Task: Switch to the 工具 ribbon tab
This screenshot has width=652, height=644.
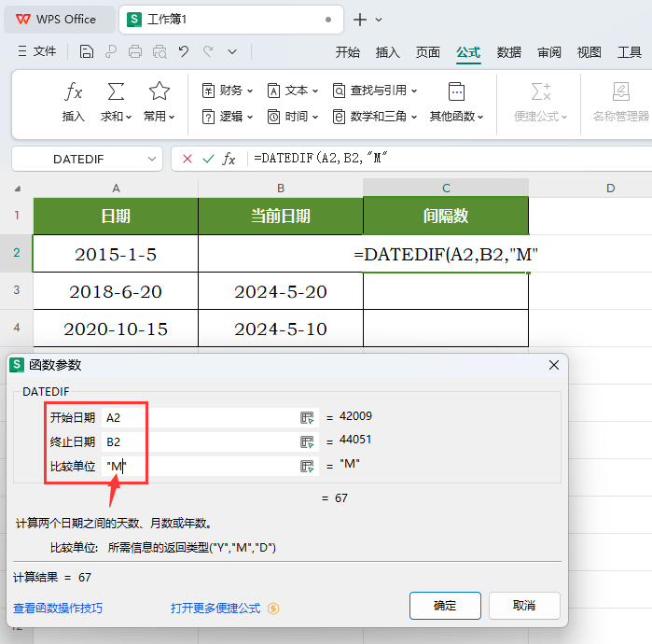Action: pyautogui.click(x=629, y=52)
